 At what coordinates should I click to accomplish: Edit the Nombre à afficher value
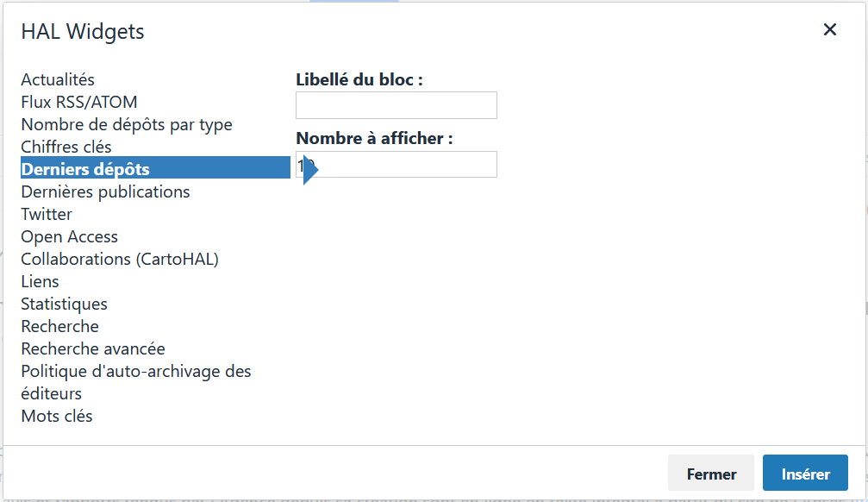[396, 164]
